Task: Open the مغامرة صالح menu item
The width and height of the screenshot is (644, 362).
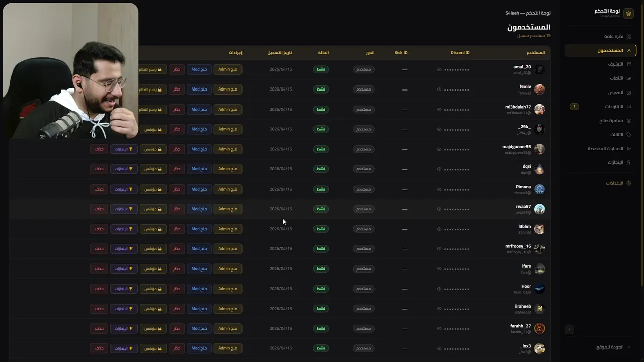Action: [x=611, y=121]
